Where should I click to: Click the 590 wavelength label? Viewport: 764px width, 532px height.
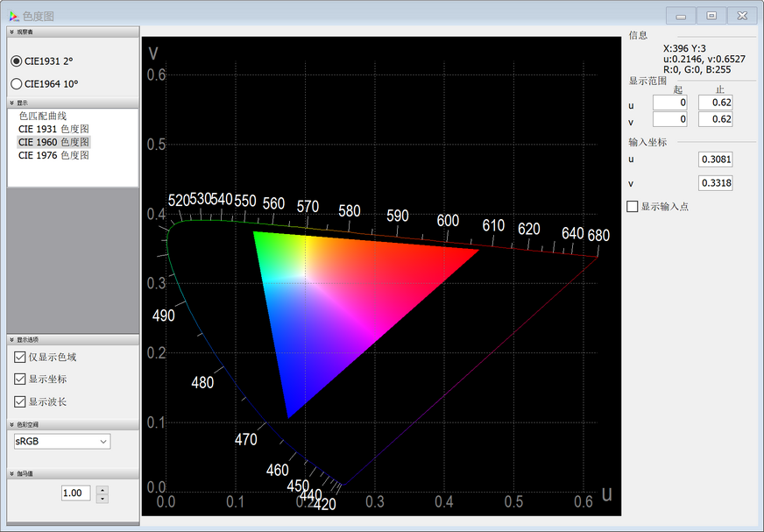398,216
